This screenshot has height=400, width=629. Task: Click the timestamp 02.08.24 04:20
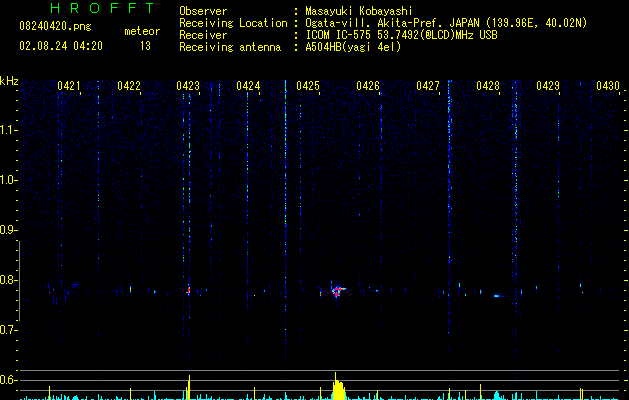(61, 46)
